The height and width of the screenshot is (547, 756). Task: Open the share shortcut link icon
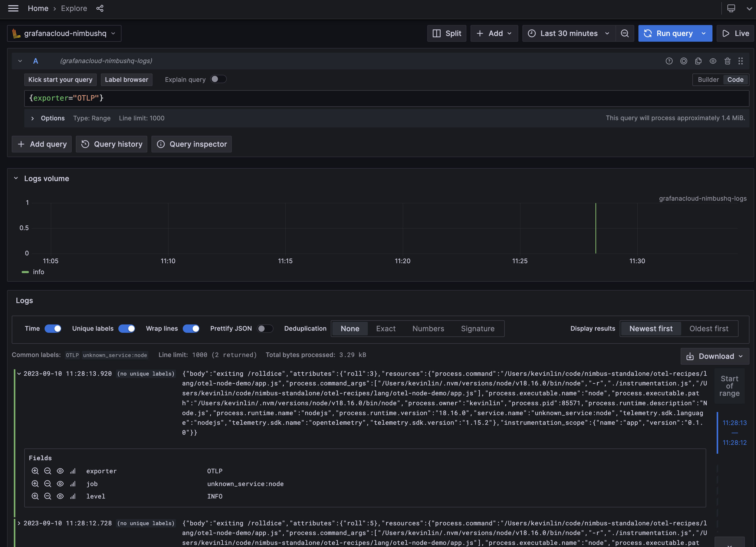point(100,8)
